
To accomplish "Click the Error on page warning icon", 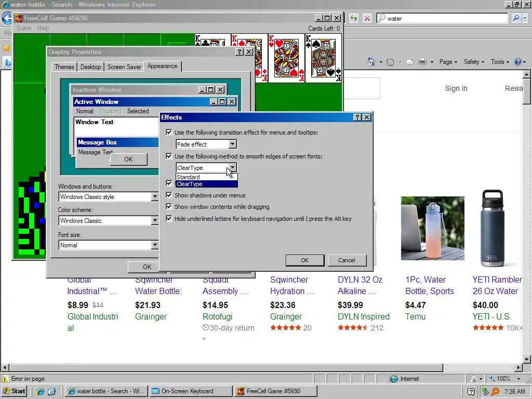I will (5, 379).
